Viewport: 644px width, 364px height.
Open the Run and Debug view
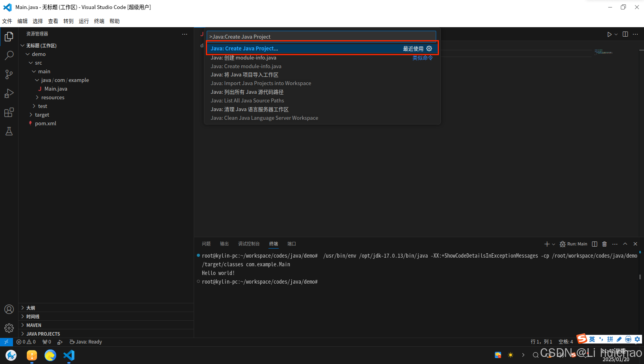pos(9,93)
